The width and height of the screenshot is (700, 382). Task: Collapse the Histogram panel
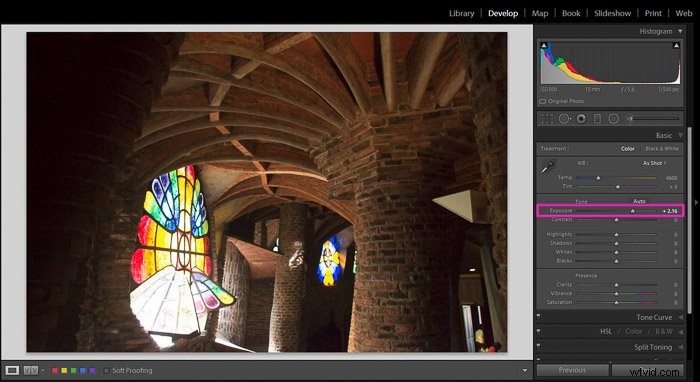click(x=680, y=31)
